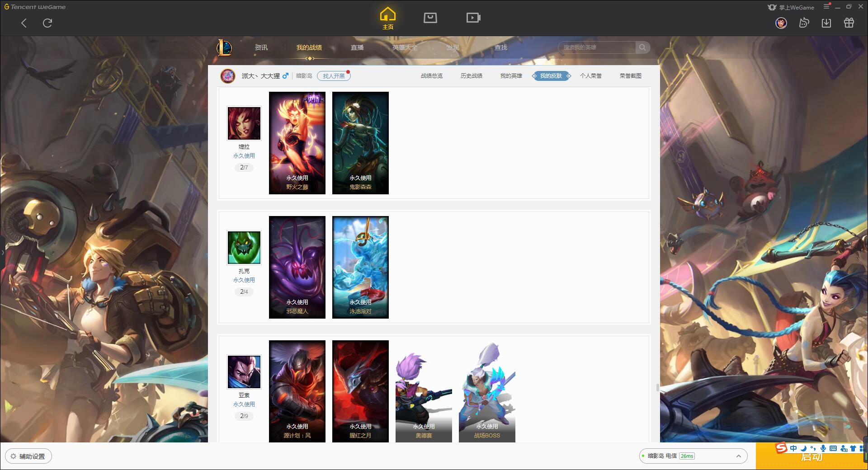Open the 泳池派对 skin card
Viewport: 868px width, 470px height.
click(x=360, y=267)
